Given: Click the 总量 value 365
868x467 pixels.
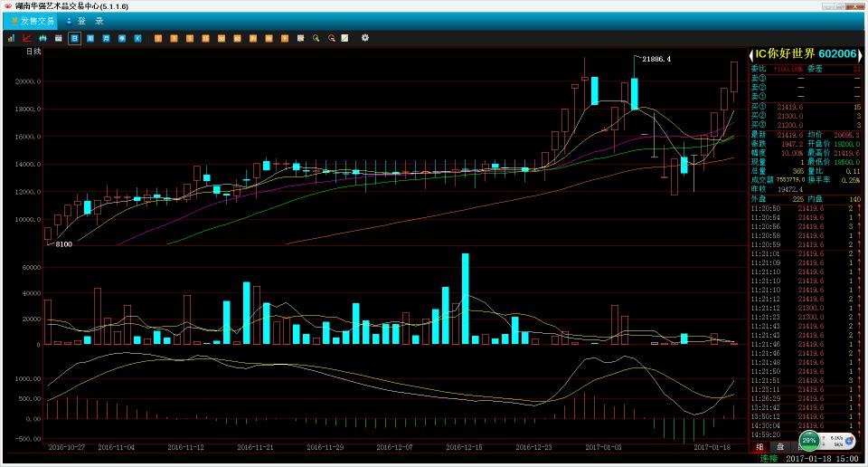Looking at the screenshot, I should [x=797, y=171].
